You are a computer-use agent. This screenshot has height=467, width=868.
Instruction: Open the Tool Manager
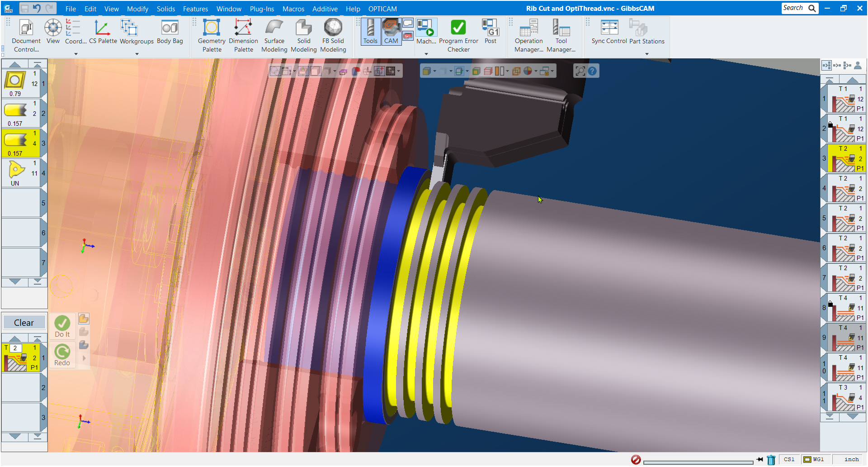(x=561, y=36)
